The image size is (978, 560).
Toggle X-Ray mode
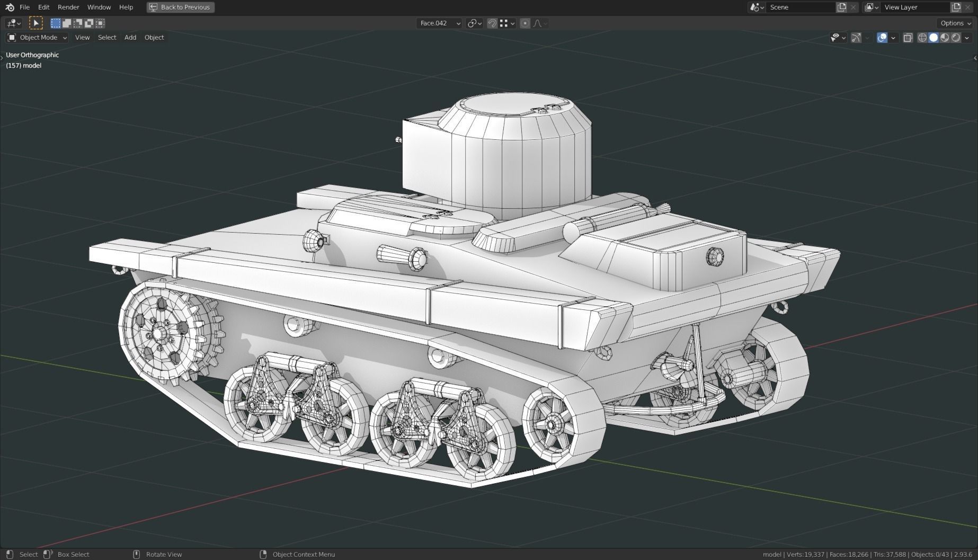point(908,38)
